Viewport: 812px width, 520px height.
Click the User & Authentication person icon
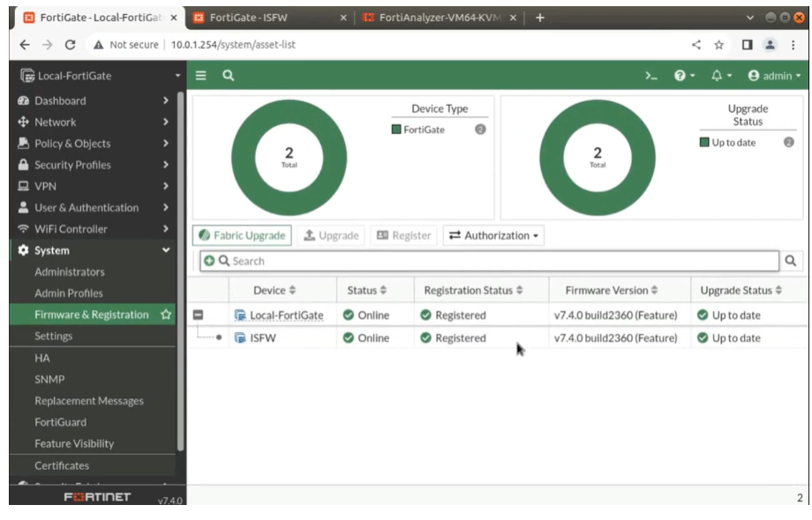click(23, 207)
